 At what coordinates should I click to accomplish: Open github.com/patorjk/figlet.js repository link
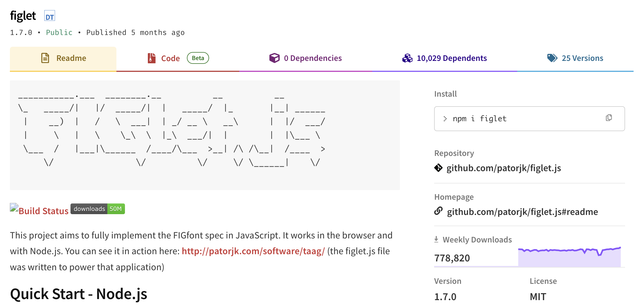(504, 168)
